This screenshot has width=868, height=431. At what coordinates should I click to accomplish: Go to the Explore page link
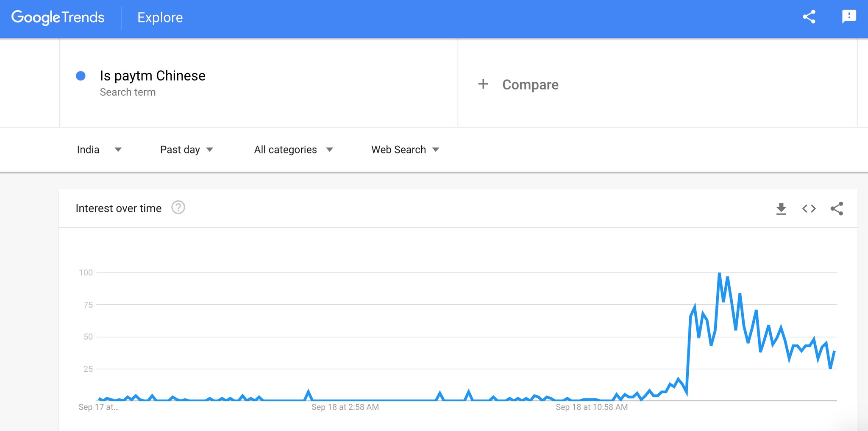(160, 17)
